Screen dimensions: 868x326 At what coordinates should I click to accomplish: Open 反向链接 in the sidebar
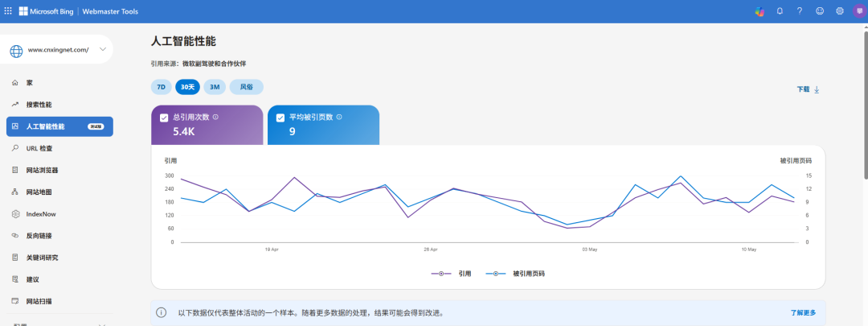tap(59, 236)
